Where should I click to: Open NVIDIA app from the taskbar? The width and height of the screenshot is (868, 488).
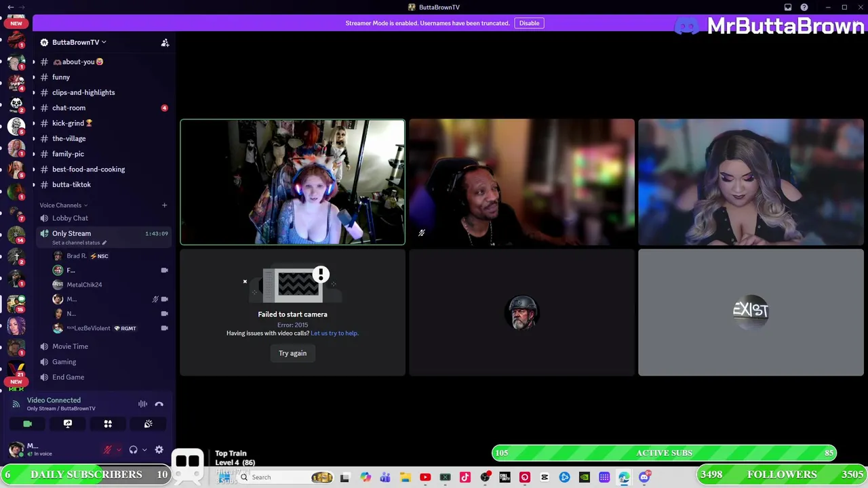coord(585,477)
